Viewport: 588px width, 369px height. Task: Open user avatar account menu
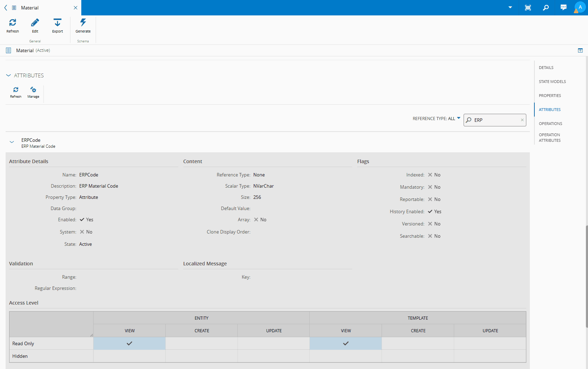[x=580, y=7]
